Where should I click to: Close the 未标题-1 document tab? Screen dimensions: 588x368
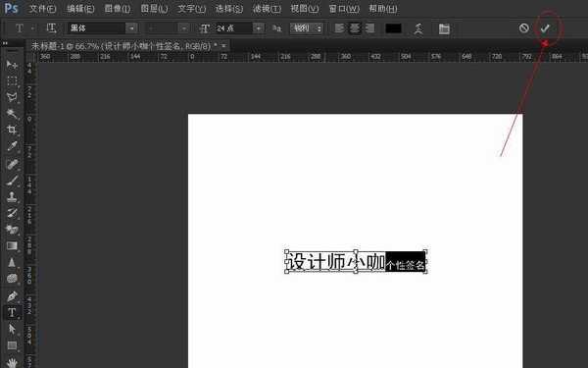(x=223, y=46)
